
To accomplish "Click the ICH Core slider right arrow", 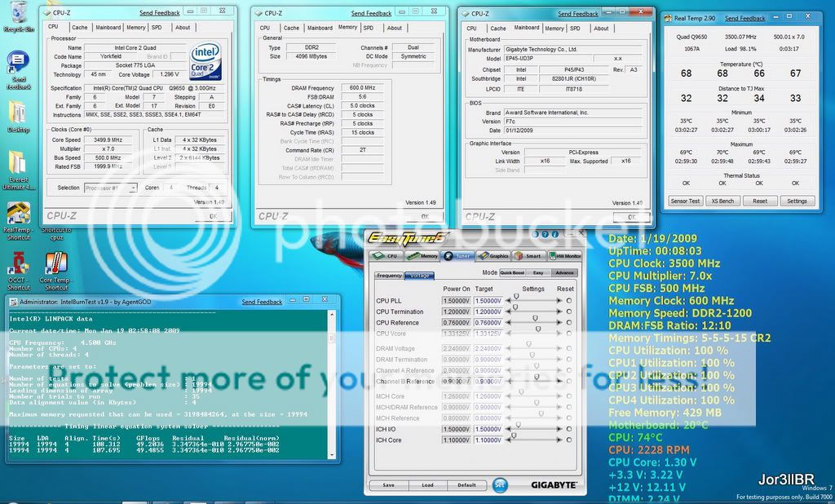I will 559,440.
